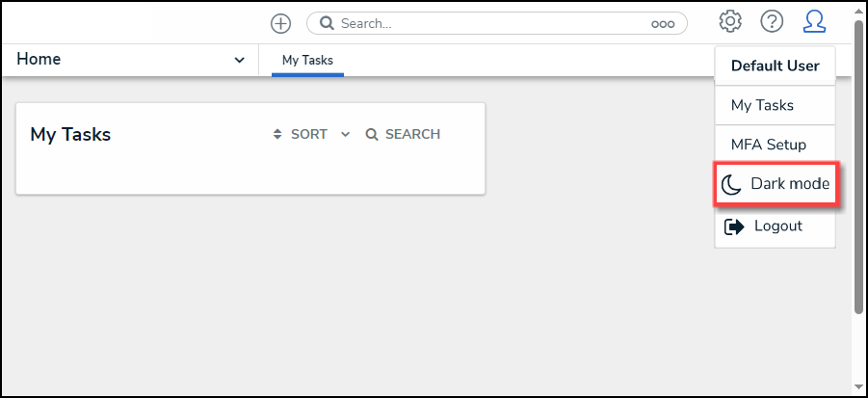
Task: Open the settings gear icon
Action: (730, 22)
